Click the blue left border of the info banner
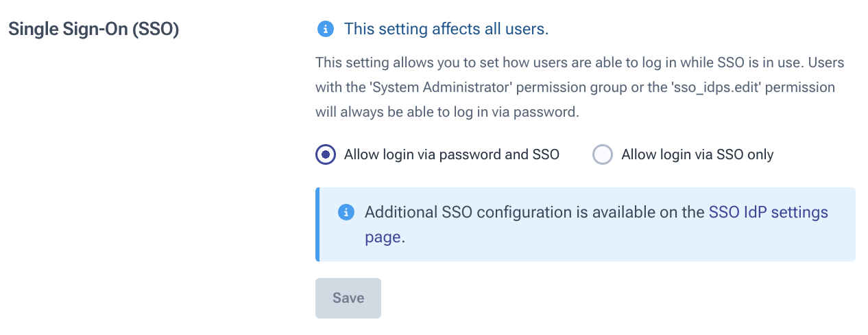The height and width of the screenshot is (335, 868). [317, 224]
